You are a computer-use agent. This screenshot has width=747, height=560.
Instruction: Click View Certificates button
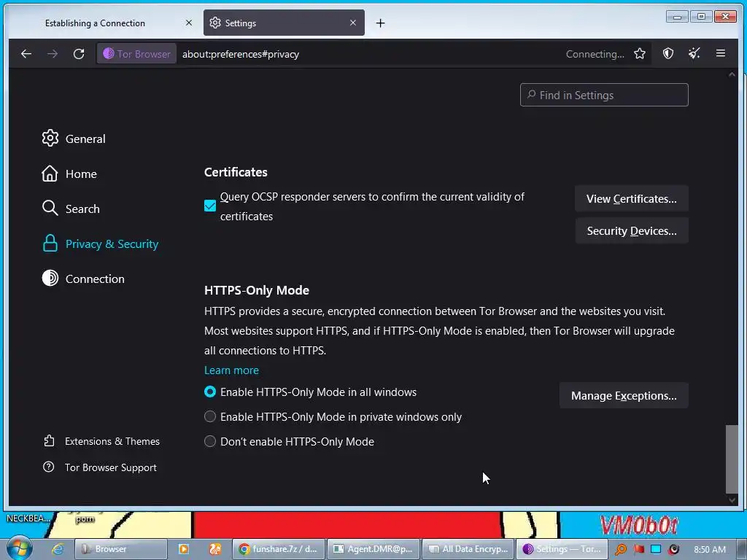coord(631,198)
